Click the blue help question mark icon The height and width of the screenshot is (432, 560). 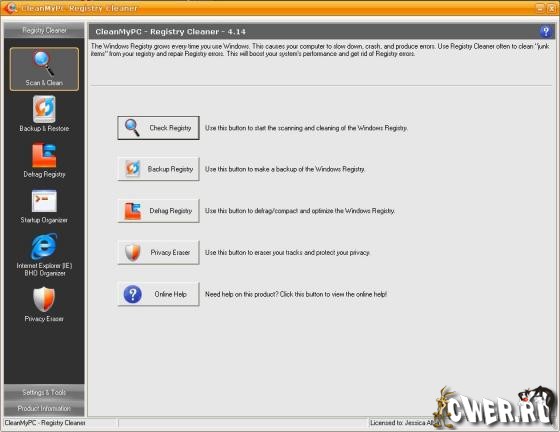(x=545, y=31)
